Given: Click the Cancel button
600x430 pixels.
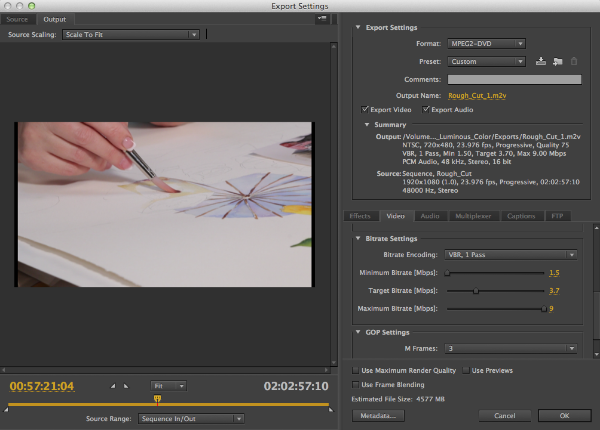Looking at the screenshot, I should (x=505, y=416).
